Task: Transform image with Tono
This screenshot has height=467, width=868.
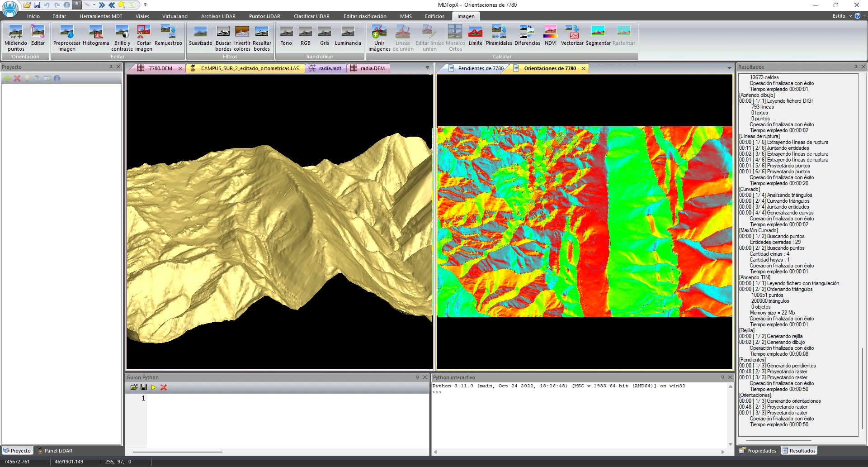Action: (286, 35)
